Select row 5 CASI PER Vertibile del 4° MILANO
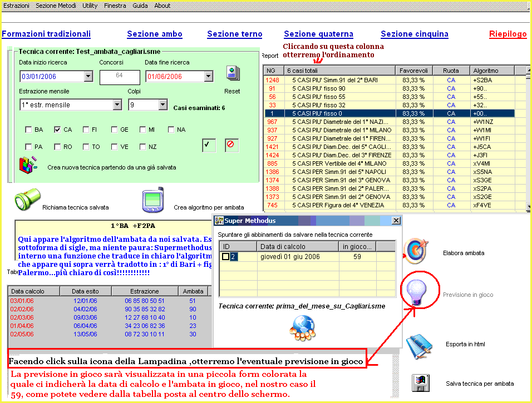Viewport: 532px width, 403px height. pos(390,163)
